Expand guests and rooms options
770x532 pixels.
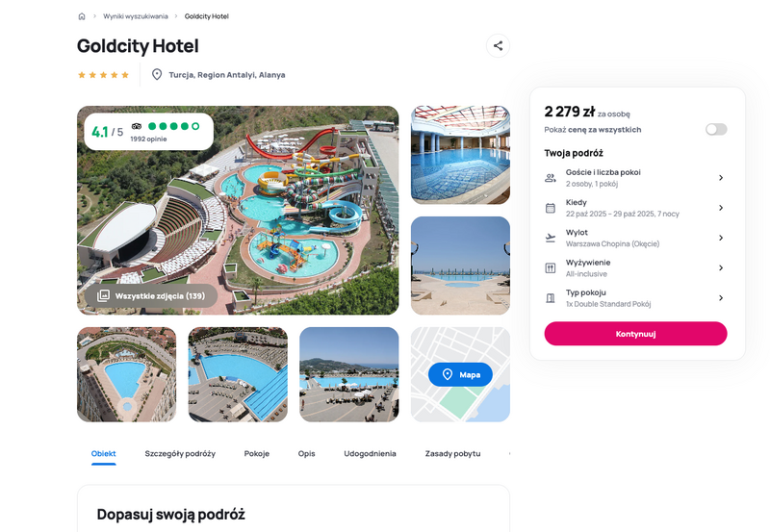(x=721, y=178)
